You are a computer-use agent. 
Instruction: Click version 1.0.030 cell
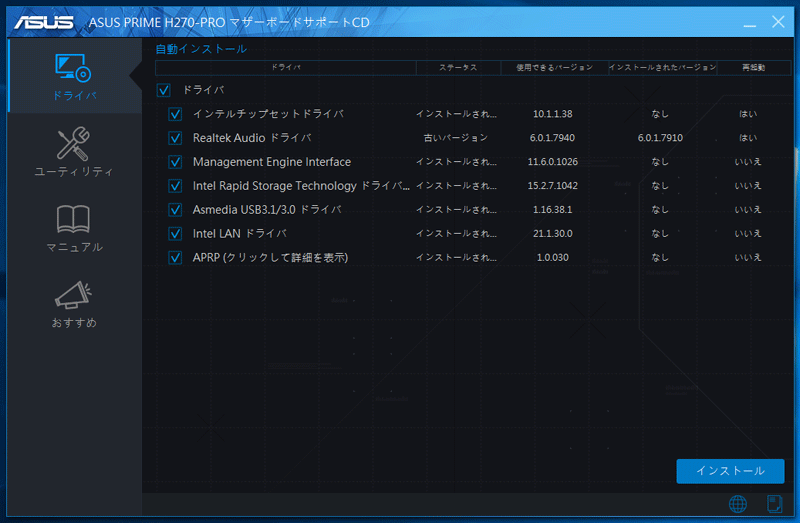click(553, 258)
